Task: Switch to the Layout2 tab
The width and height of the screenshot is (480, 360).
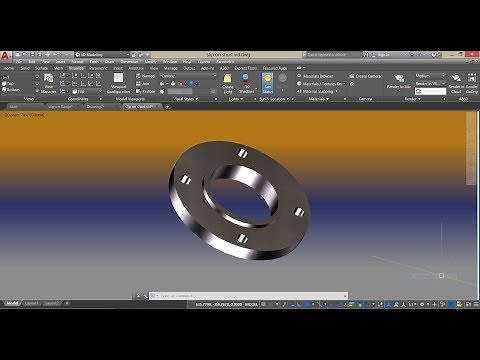Action: [52, 303]
